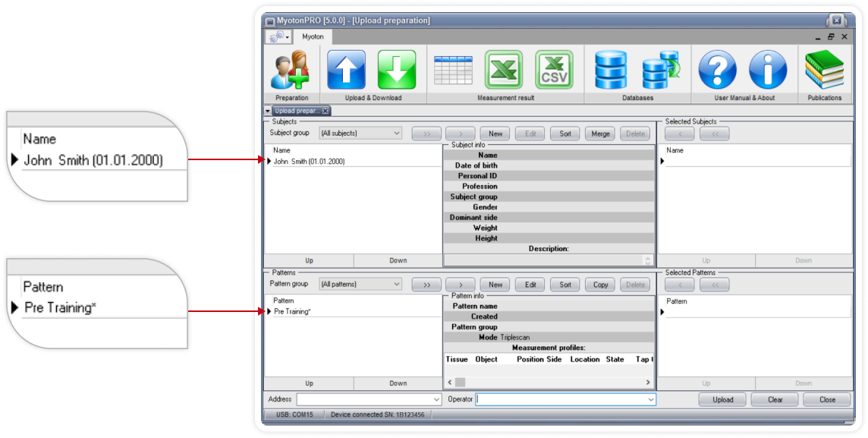Image resolution: width=868 pixels, height=438 pixels.
Task: Open the single database icon
Action: pos(611,70)
